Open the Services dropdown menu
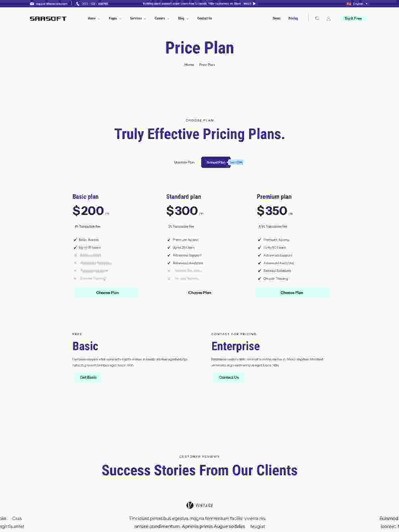Screen dimensions: 399x532 click(x=138, y=19)
